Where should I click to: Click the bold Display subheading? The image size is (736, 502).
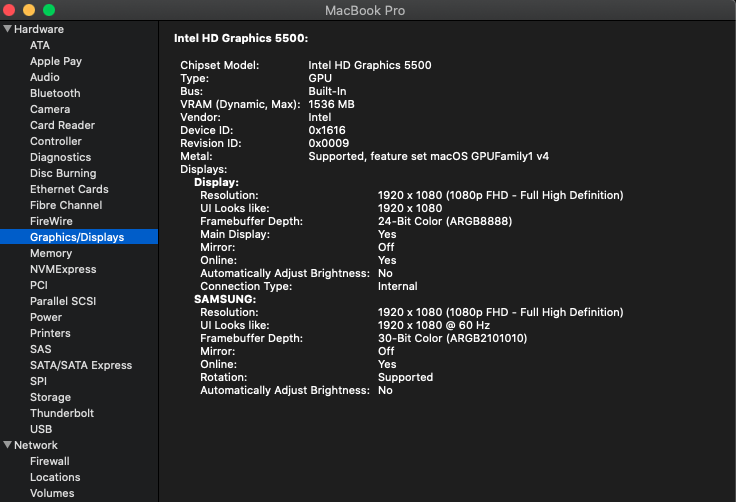click(x=216, y=182)
